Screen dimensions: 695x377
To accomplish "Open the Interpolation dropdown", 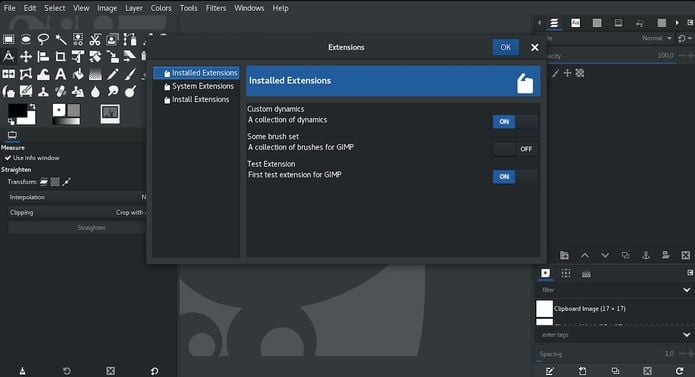I will point(77,197).
